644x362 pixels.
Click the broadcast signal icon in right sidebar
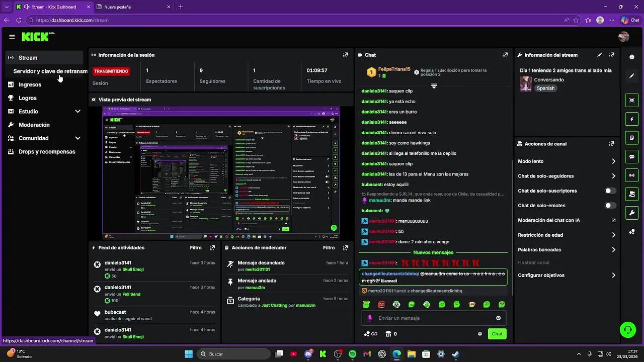point(632,175)
